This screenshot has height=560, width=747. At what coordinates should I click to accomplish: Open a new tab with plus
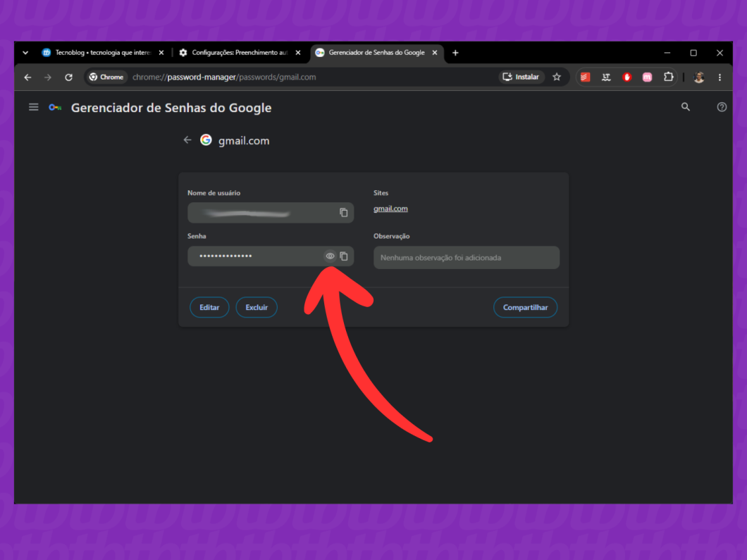click(x=455, y=53)
